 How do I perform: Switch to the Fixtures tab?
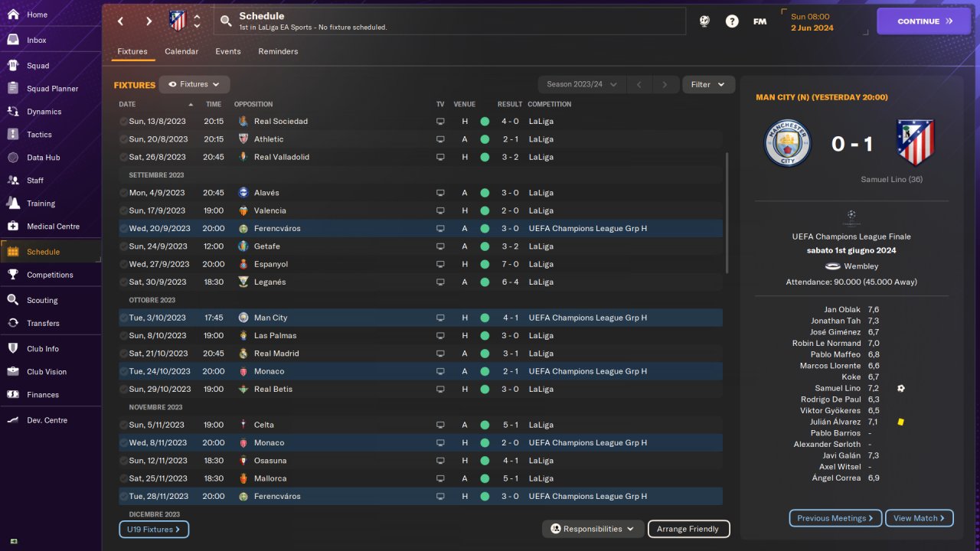(132, 51)
